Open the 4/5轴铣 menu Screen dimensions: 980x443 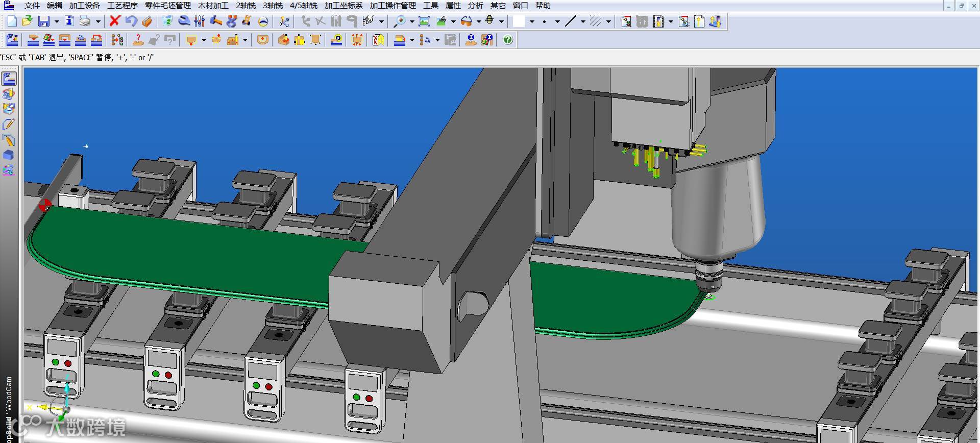303,6
